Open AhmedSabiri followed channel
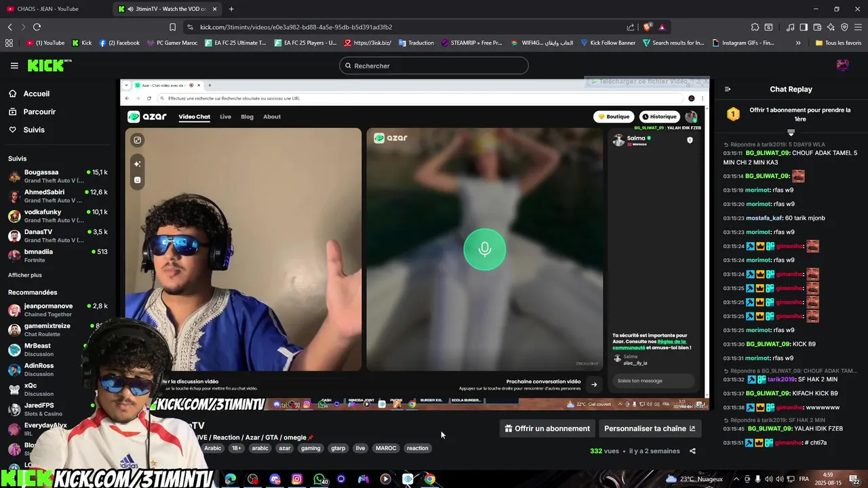The height and width of the screenshot is (488, 868). point(58,196)
